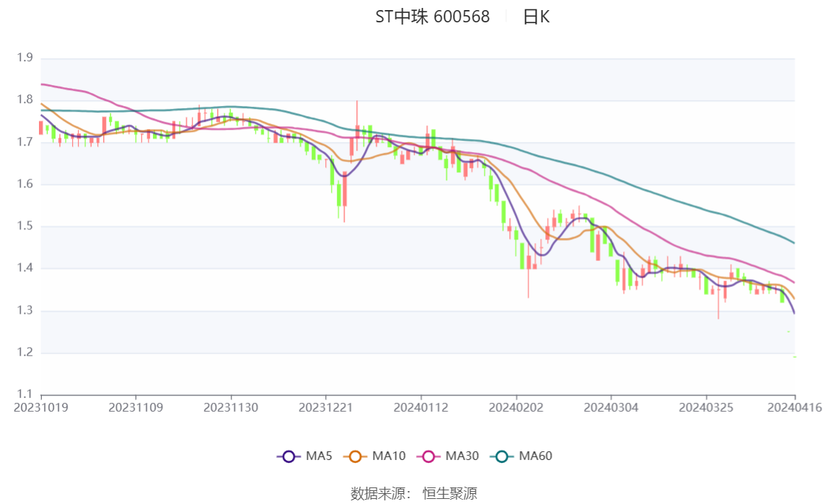
Task: Click the 1.7 price axis label
Action: tap(25, 142)
